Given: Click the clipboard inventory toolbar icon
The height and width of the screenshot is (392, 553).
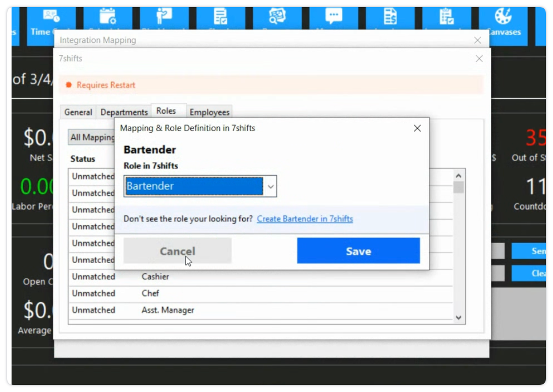Looking at the screenshot, I should pyautogui.click(x=446, y=17).
